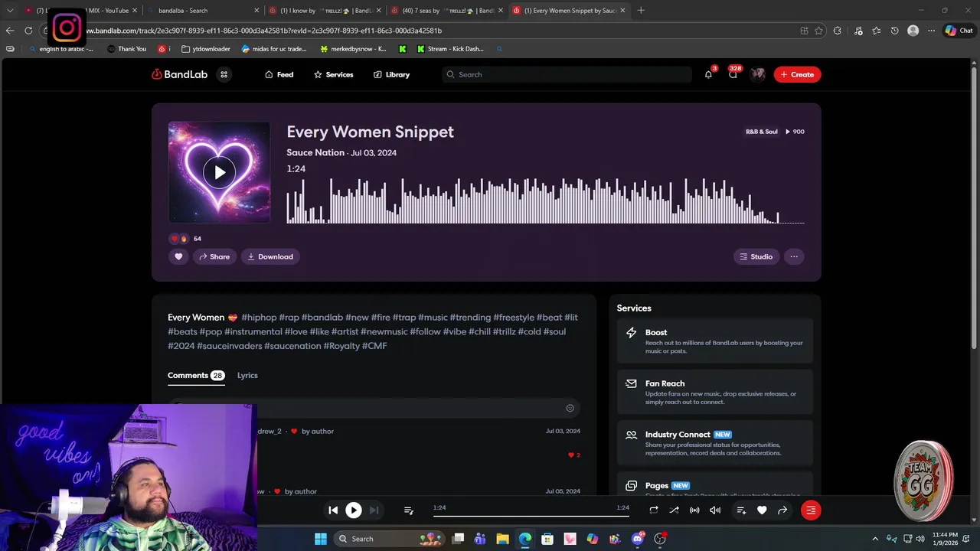980x551 pixels.
Task: Add this page to favorites star
Action: click(x=818, y=31)
